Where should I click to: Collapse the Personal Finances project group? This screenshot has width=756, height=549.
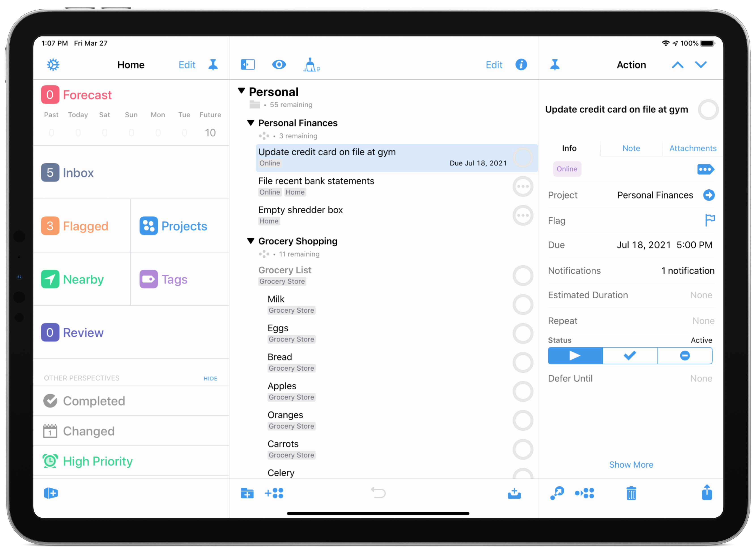click(251, 123)
